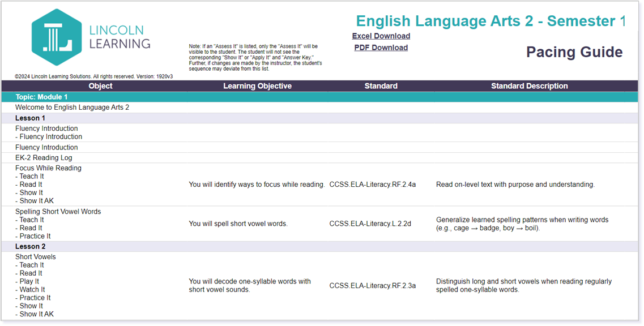The height and width of the screenshot is (326, 644).
Task: Click the EK-2 Reading Log row
Action: tap(44, 158)
